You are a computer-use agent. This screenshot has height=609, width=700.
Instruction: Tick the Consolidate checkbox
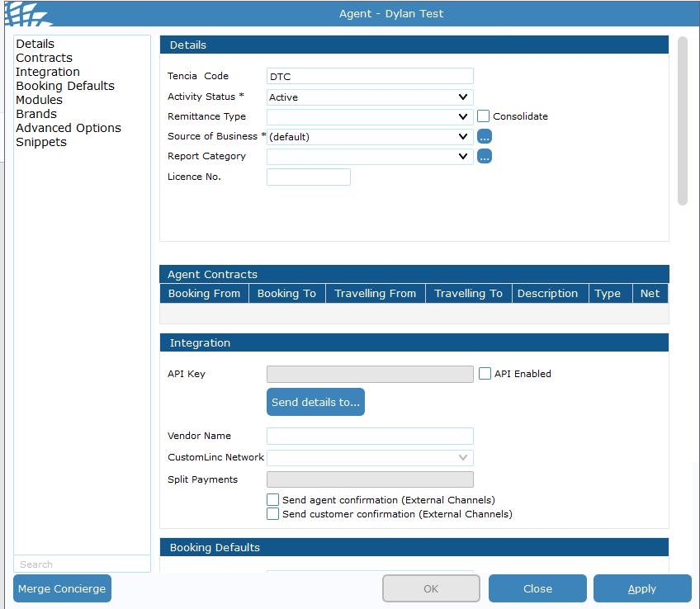click(x=484, y=116)
